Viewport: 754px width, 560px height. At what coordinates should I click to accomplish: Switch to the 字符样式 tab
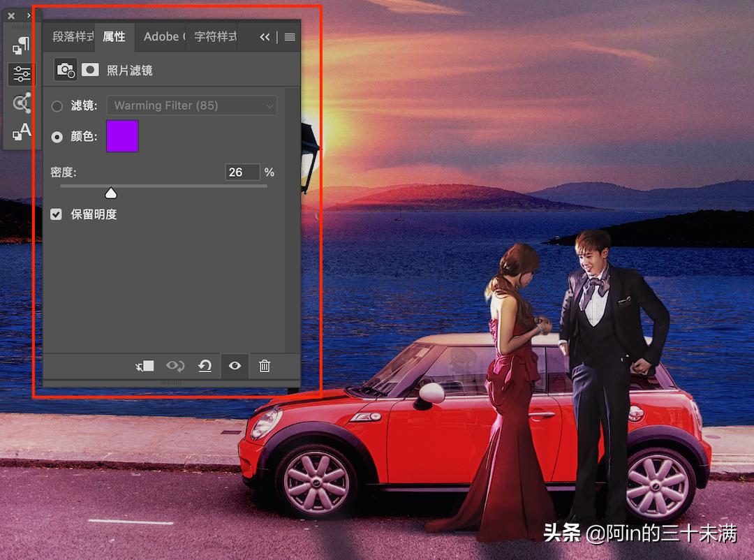[214, 36]
